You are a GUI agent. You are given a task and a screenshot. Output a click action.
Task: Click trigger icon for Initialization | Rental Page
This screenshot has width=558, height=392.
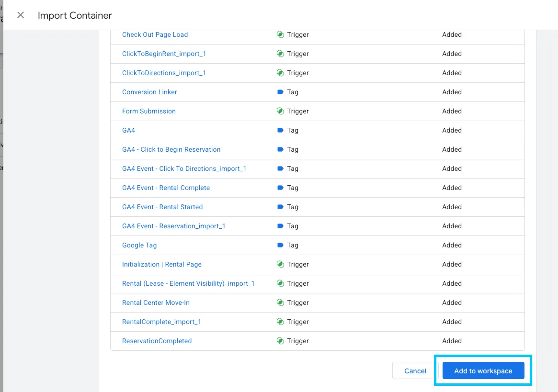(x=280, y=265)
